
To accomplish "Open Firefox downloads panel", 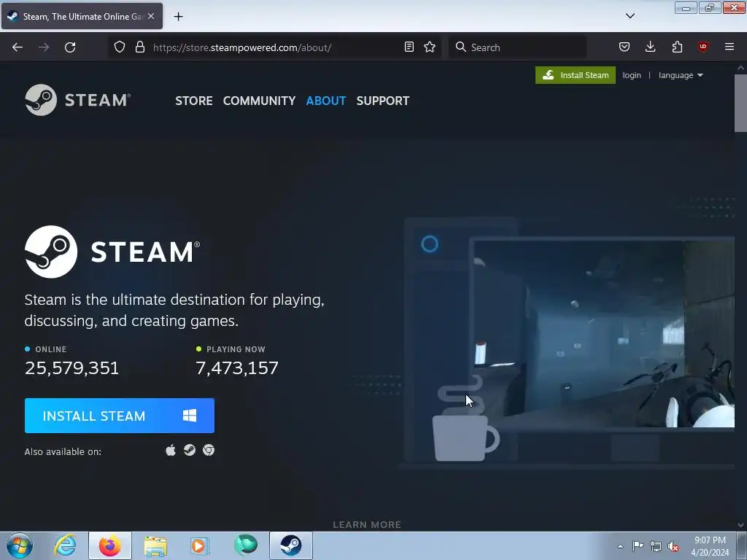I will (650, 47).
